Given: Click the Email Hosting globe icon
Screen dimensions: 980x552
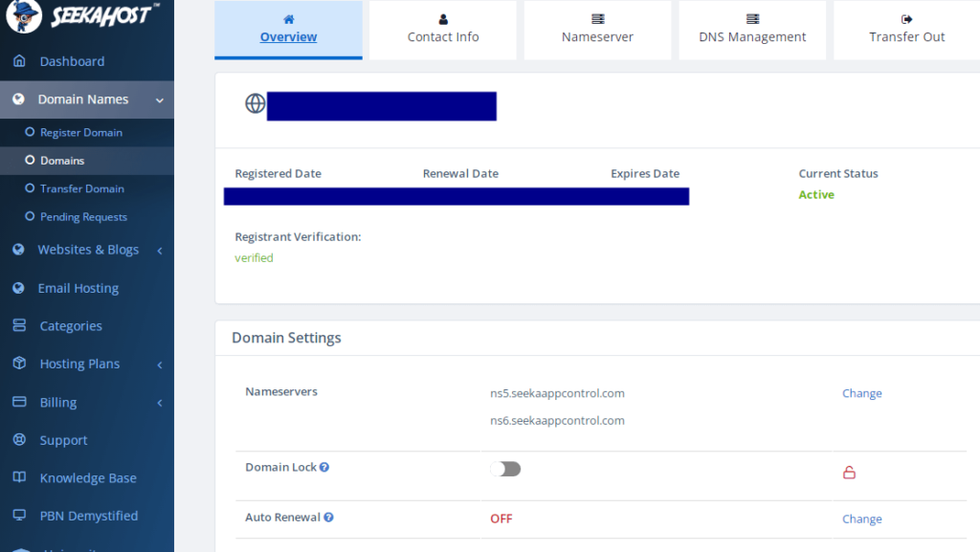Looking at the screenshot, I should (19, 288).
